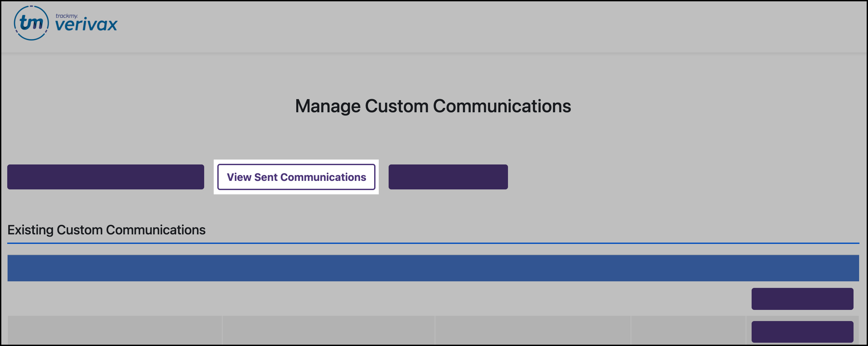
Task: Click the blue underline beneath Existing Custom Communications
Action: (434, 242)
